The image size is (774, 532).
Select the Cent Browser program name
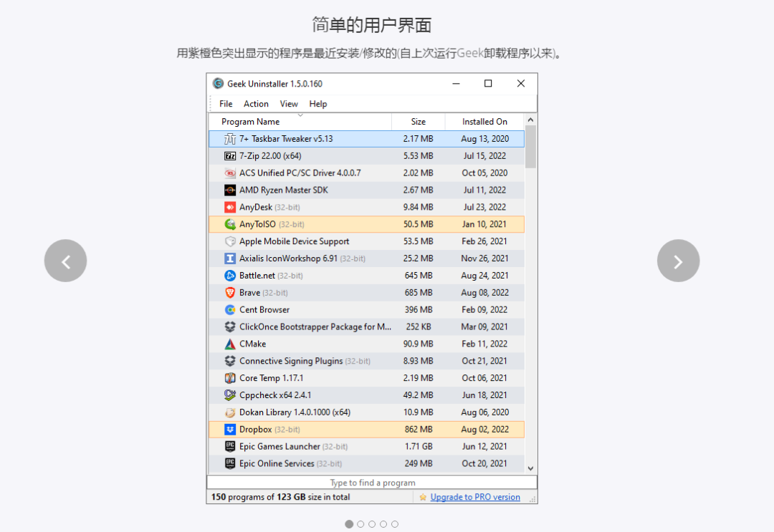pyautogui.click(x=264, y=309)
